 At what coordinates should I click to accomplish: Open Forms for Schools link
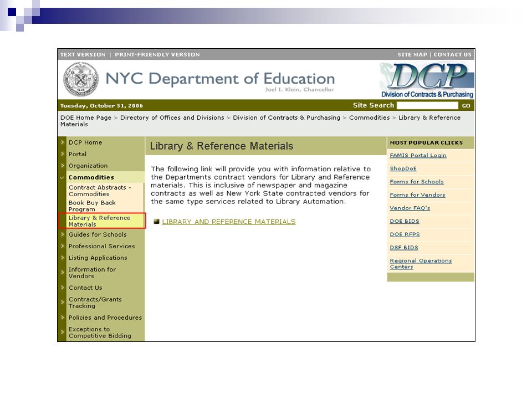[x=417, y=182]
